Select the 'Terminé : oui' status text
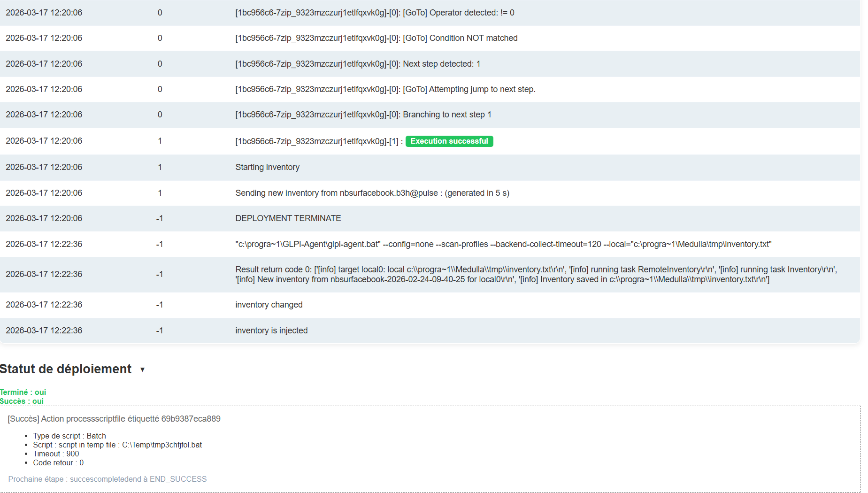Screen dimensions: 868x493 pos(23,392)
